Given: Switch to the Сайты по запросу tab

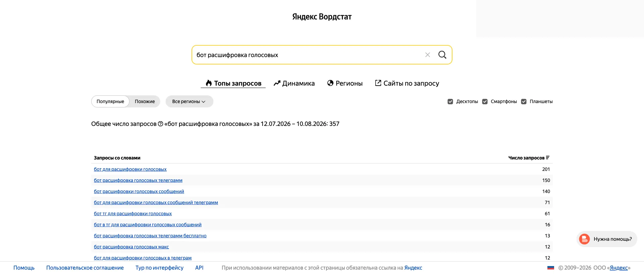Looking at the screenshot, I should pos(407,83).
